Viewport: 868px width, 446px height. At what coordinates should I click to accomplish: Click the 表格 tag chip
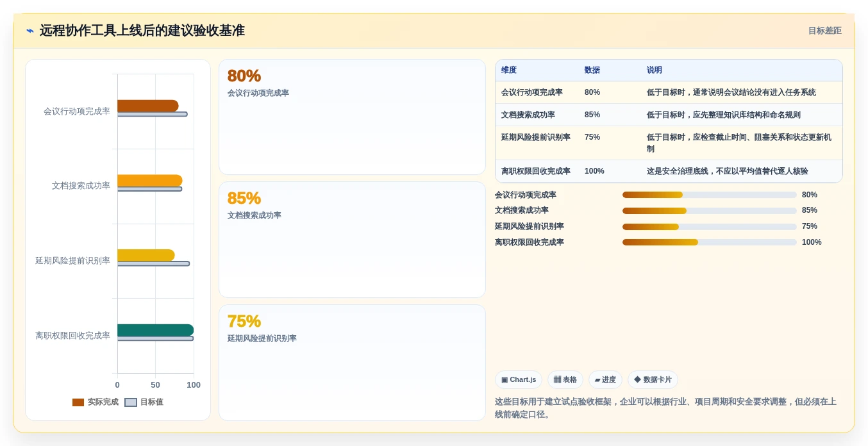[x=565, y=380]
